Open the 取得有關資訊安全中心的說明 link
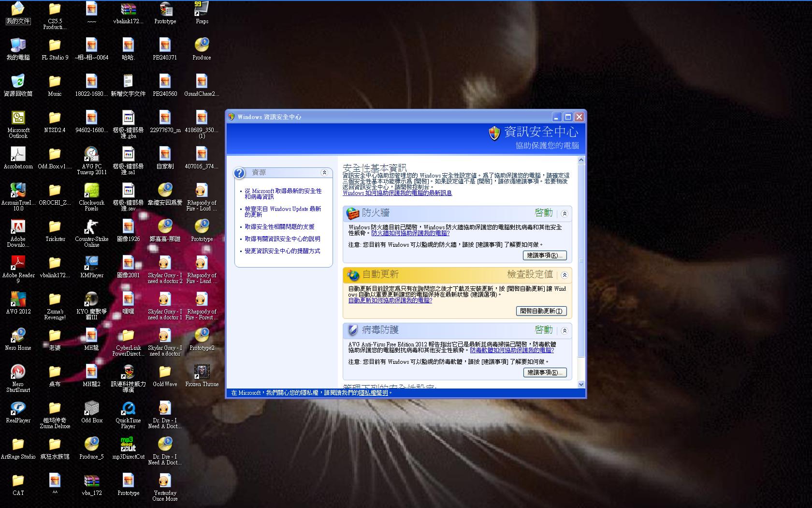This screenshot has width=812, height=508. click(282, 239)
